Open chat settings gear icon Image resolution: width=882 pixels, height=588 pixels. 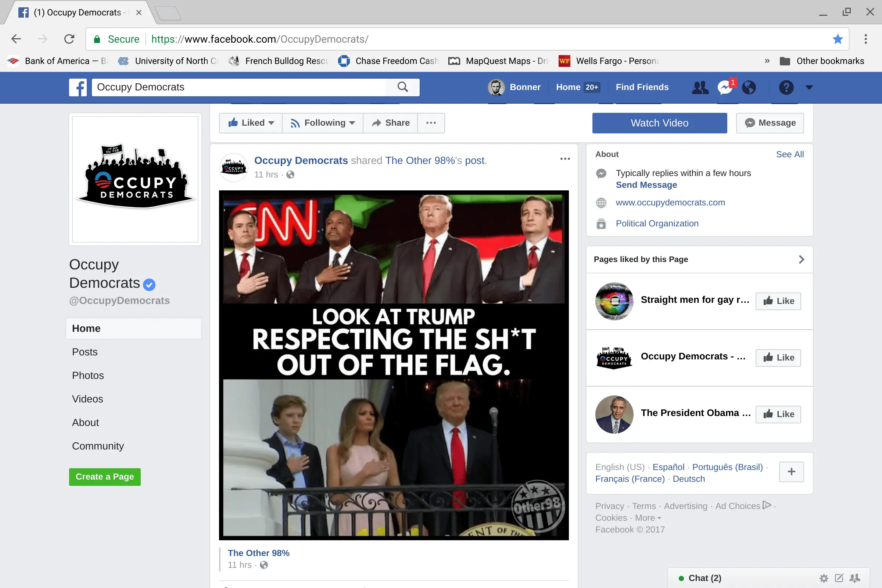click(824, 578)
